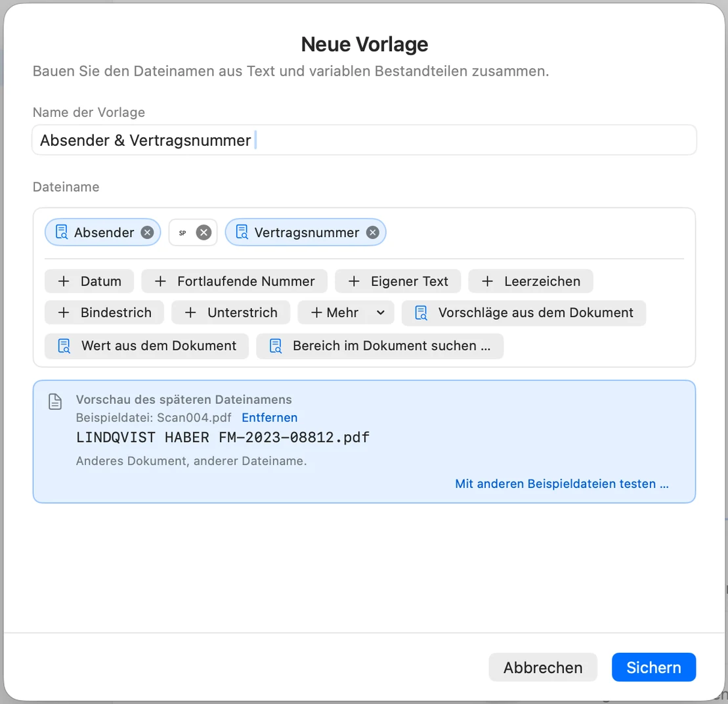Click the preview filename LINDQVIST HABER FM-2023-08812.pdf
Screen dimensions: 728x704
[x=223, y=437]
